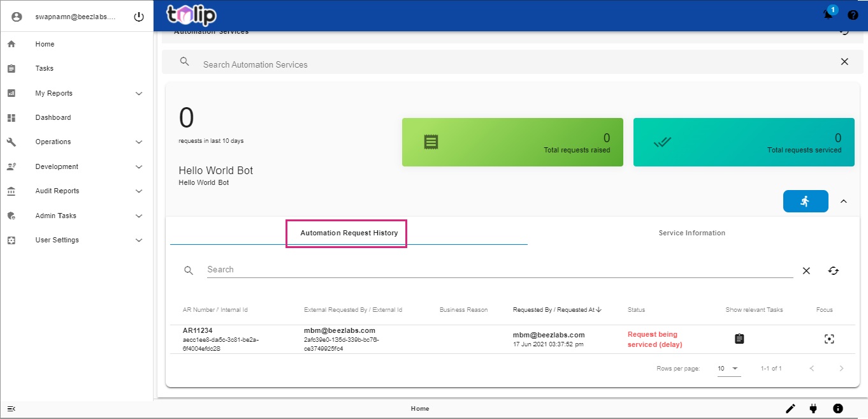Click the pencil edit icon in footer

pyautogui.click(x=790, y=408)
